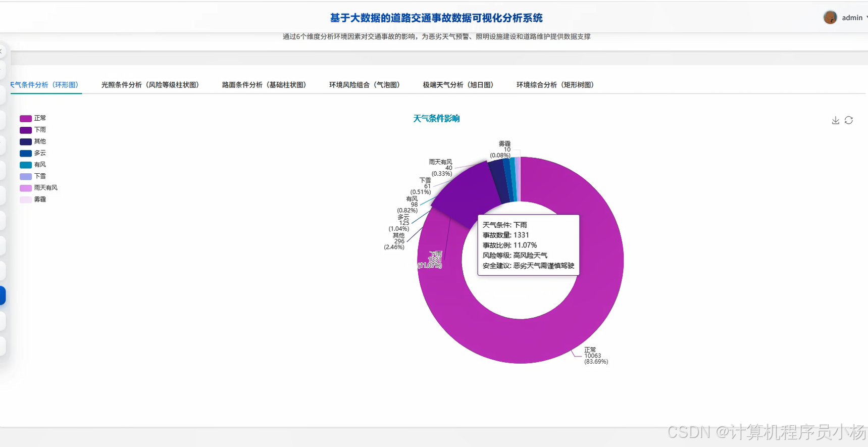Open the admin user avatar
The width and height of the screenshot is (868, 447).
coord(830,18)
